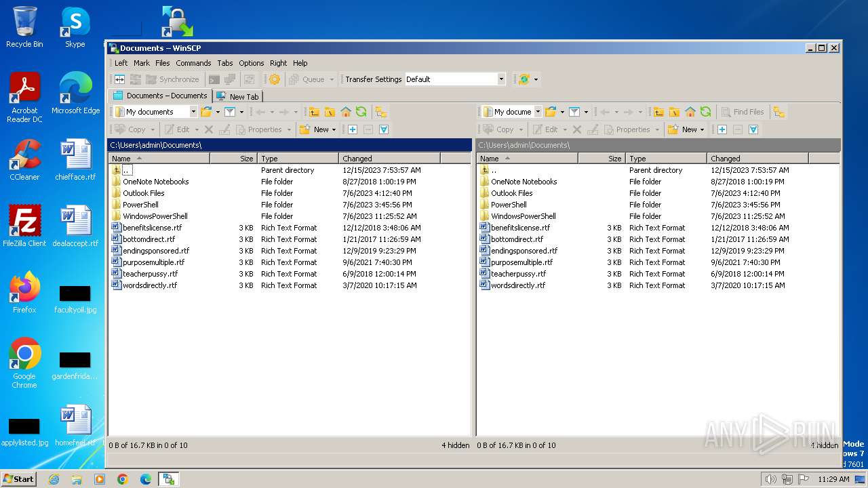Select benefitslicense.rtf in left panel
Viewport: 868px width, 488px height.
(x=152, y=228)
